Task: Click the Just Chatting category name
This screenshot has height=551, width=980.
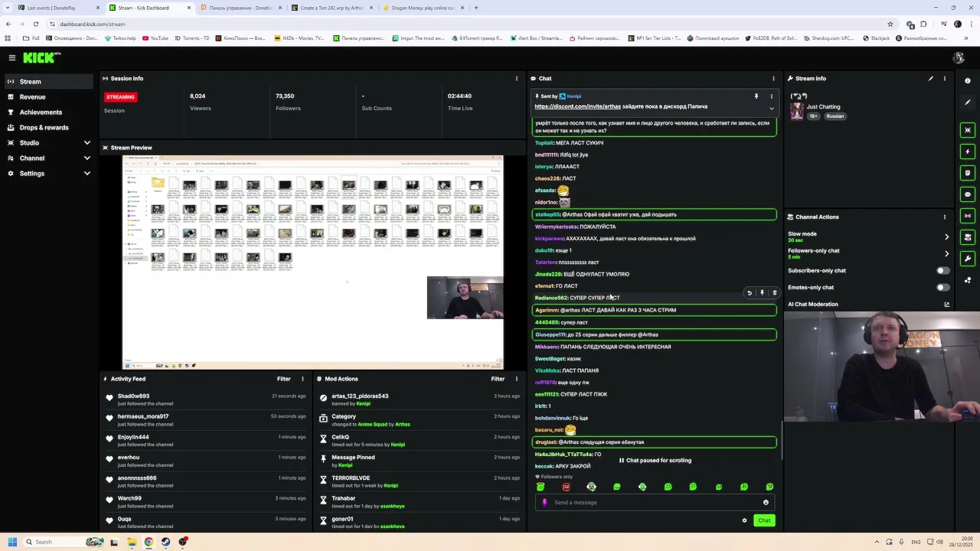Action: (x=823, y=107)
